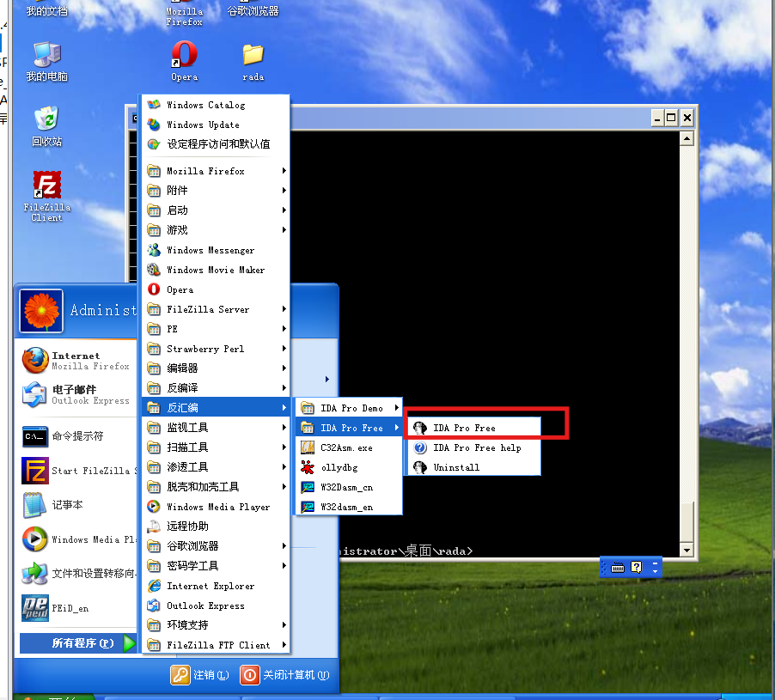Click the IDA Pro Free help question icon
The image size is (775, 700).
[x=420, y=447]
